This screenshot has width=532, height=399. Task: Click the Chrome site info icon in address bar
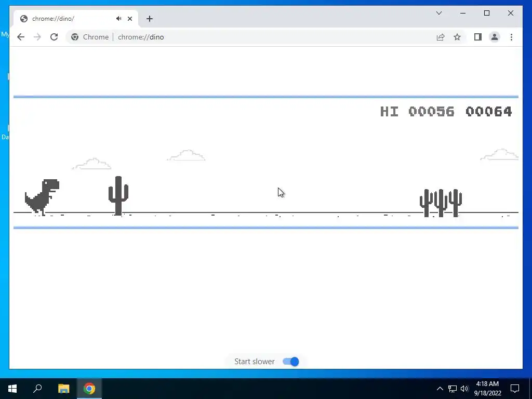[75, 37]
